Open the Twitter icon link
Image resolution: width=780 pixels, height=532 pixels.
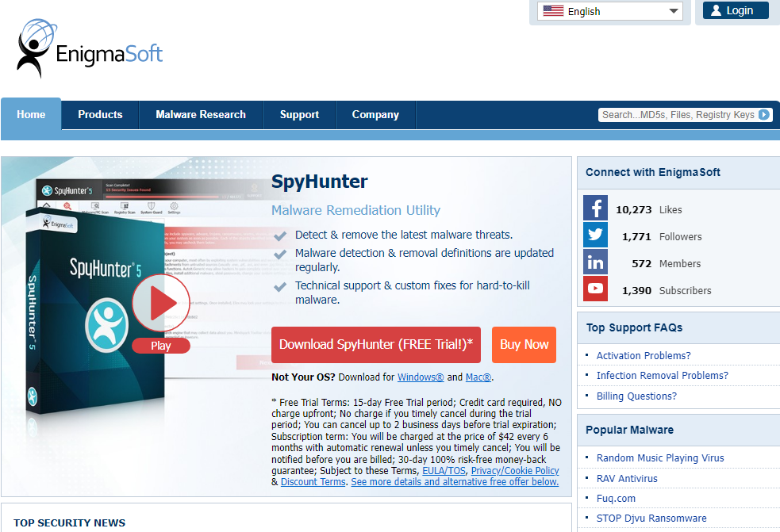(595, 235)
